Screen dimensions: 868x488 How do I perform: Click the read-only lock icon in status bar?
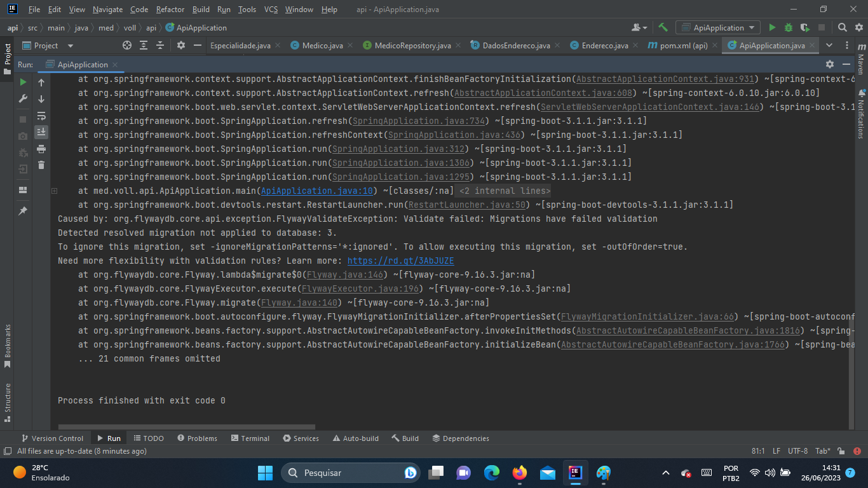pyautogui.click(x=841, y=451)
